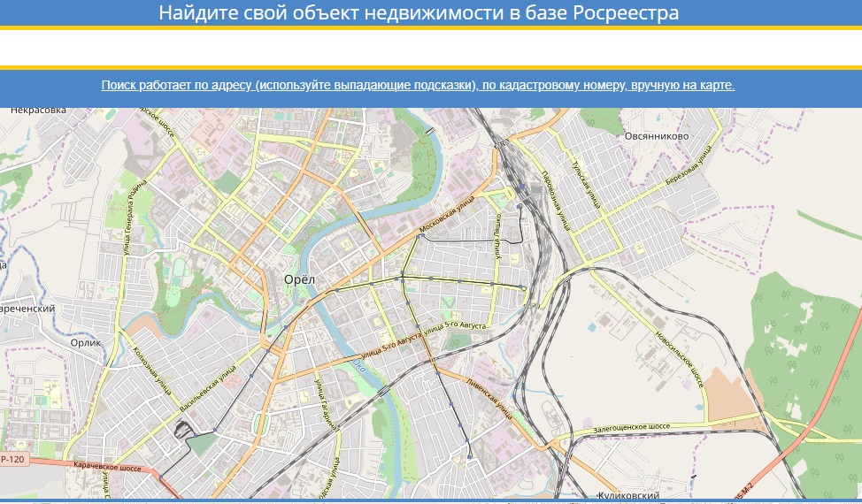Click the heading 'Найдите свой объект недвижимости'
This screenshot has width=862, height=504.
[x=419, y=13]
